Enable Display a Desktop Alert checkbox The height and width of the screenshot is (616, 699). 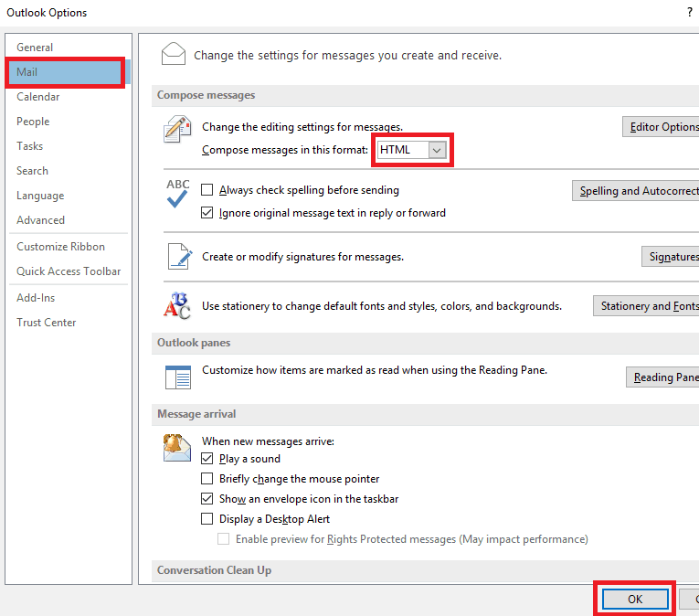207,519
